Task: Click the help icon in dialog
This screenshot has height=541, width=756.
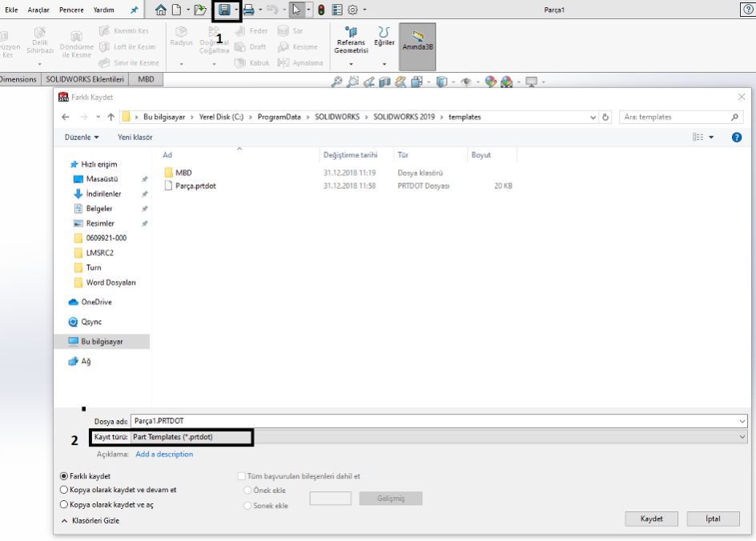Action: coord(737,138)
